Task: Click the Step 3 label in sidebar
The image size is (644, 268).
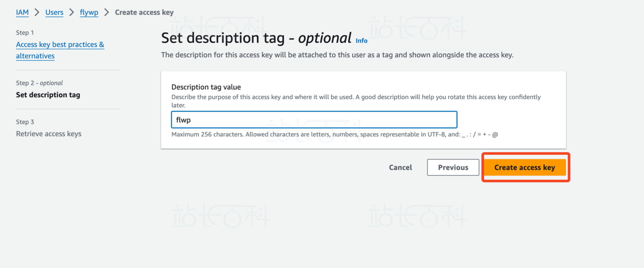Action: pyautogui.click(x=25, y=122)
